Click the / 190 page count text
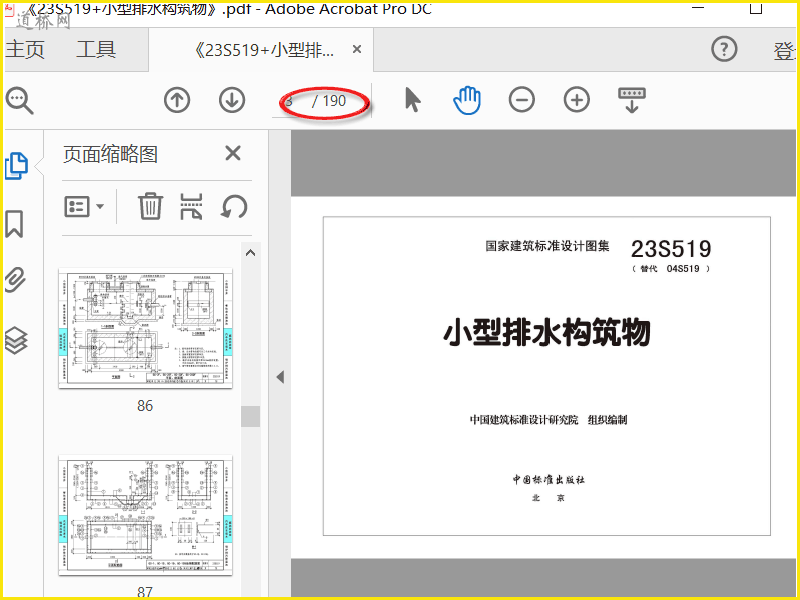This screenshot has height=600, width=800. (329, 101)
